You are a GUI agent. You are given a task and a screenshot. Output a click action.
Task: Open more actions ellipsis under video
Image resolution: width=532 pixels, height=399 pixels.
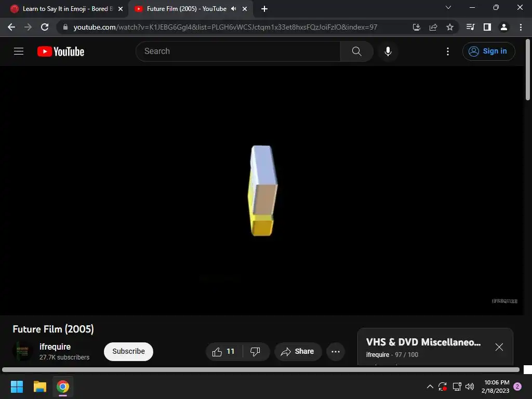coord(336,352)
